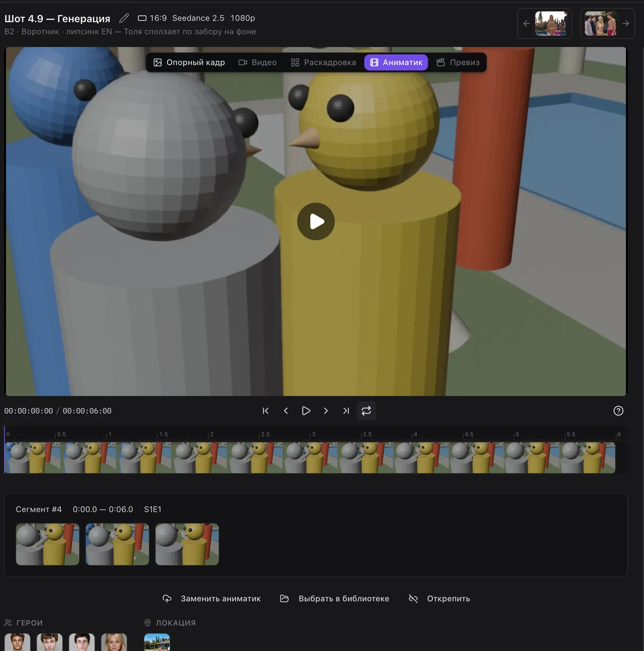Select the second hero portrait under ГЕРОИ

point(49,642)
